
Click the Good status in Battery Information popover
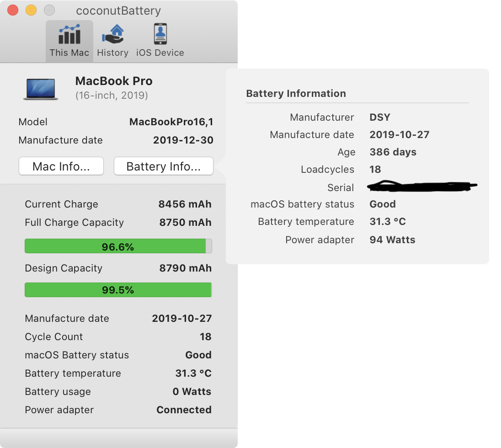(x=383, y=204)
